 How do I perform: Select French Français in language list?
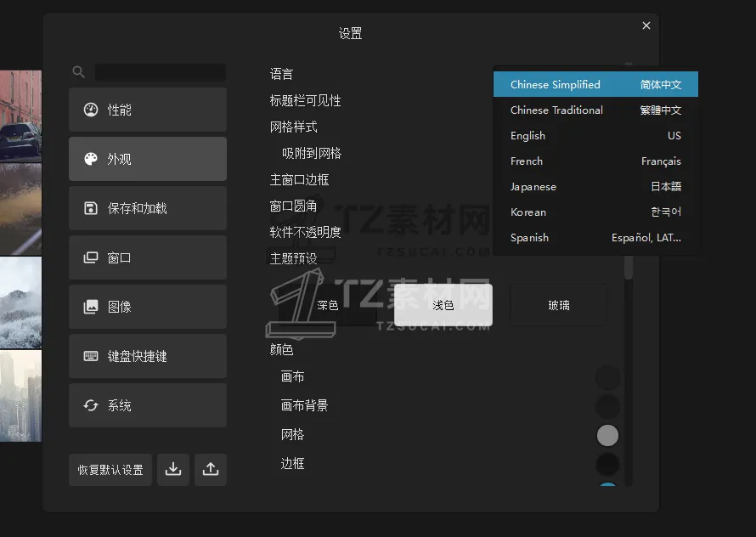pyautogui.click(x=595, y=161)
